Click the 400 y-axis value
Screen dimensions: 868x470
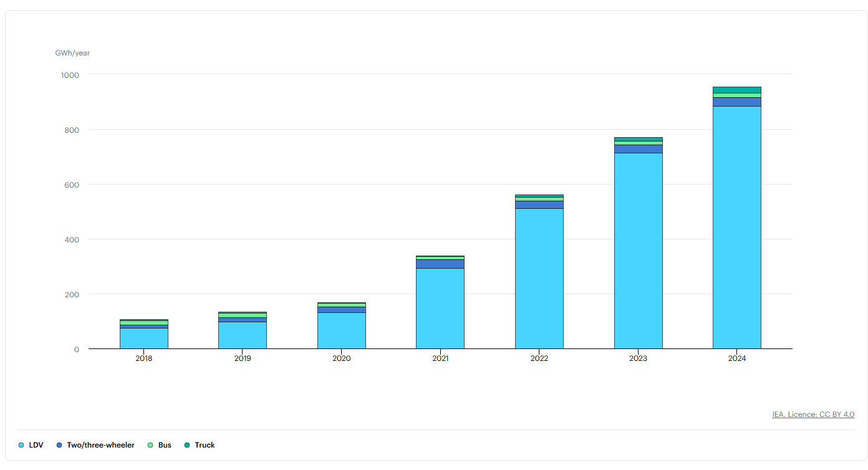[x=72, y=239]
